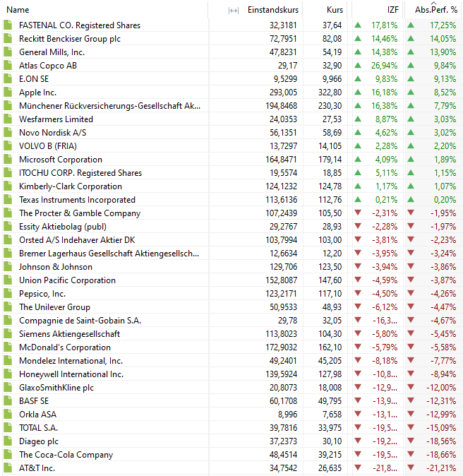Screen dimensions: 463x476
Task: Click the green up arrow beside FASTENAL IZF 17,81%
Action: click(358, 25)
